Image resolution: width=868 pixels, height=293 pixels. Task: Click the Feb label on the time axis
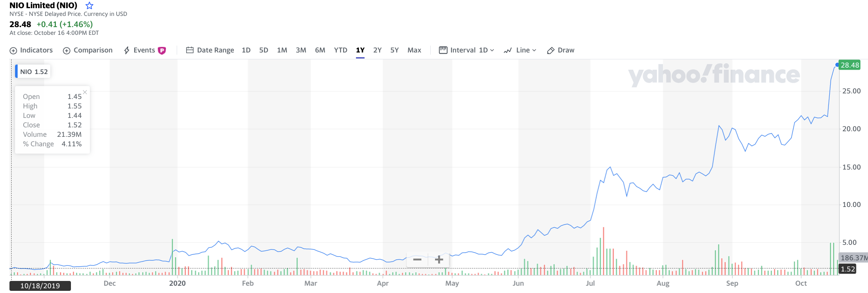click(x=248, y=283)
